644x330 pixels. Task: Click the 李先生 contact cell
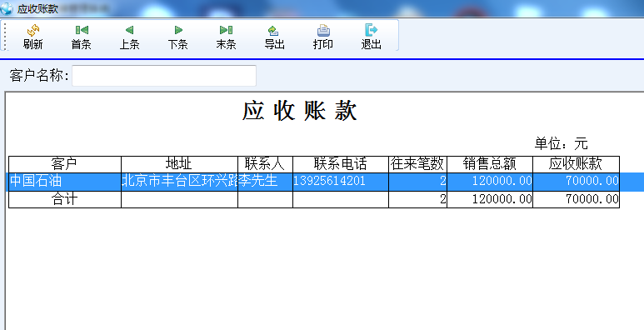(265, 182)
